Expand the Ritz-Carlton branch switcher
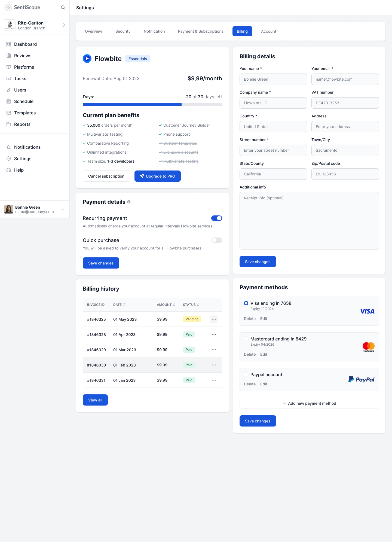 (64, 25)
